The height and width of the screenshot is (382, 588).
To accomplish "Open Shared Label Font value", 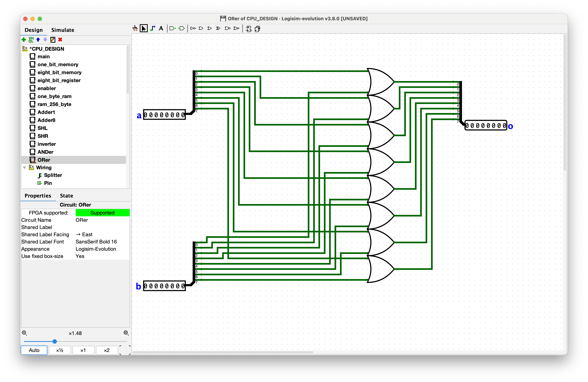I will 102,242.
